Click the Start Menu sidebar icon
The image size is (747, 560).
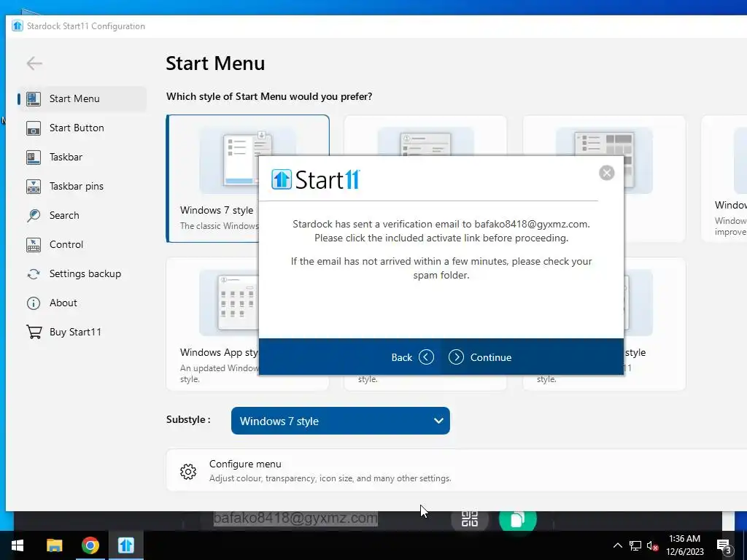pos(34,98)
